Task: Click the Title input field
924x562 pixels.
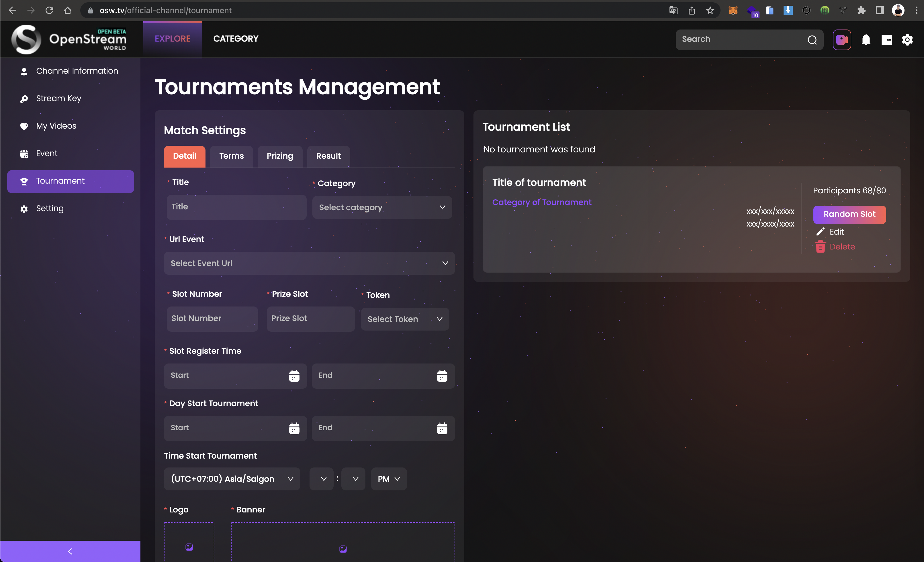Action: tap(236, 207)
